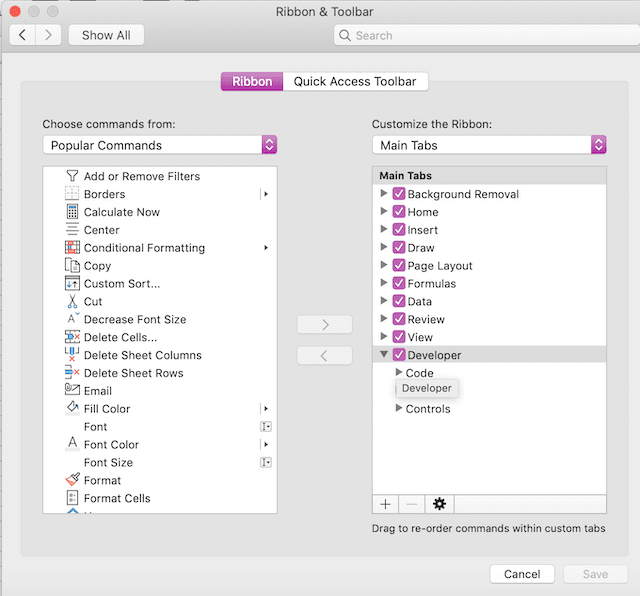Toggle the Insert tab checkbox
Screen dimensions: 640x596
pyautogui.click(x=399, y=229)
